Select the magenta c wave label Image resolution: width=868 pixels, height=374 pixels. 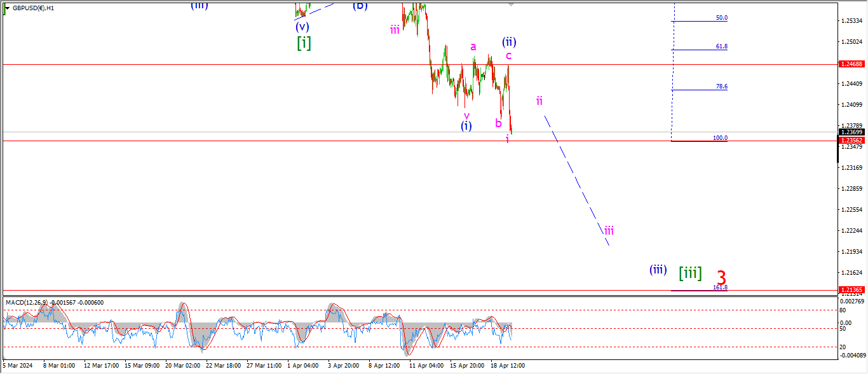(508, 56)
